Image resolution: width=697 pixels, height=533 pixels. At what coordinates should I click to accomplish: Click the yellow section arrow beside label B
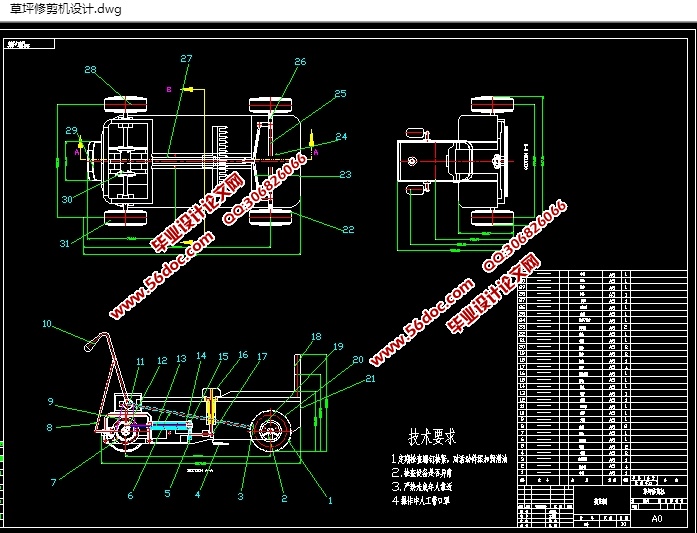tap(187, 89)
